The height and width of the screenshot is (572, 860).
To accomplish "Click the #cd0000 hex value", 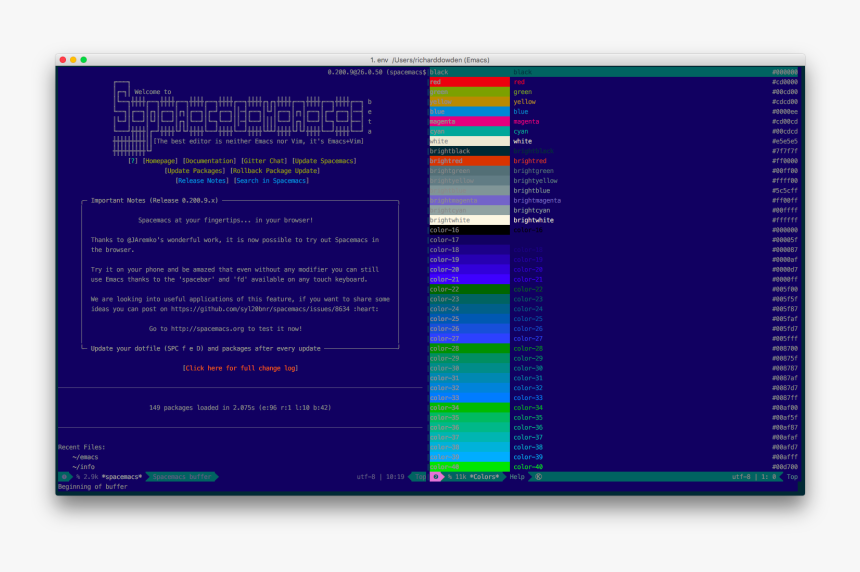I will click(784, 82).
